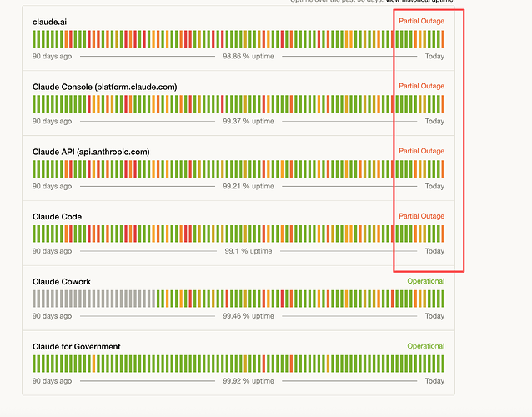Click the 99.1 % uptime value

pos(248,251)
